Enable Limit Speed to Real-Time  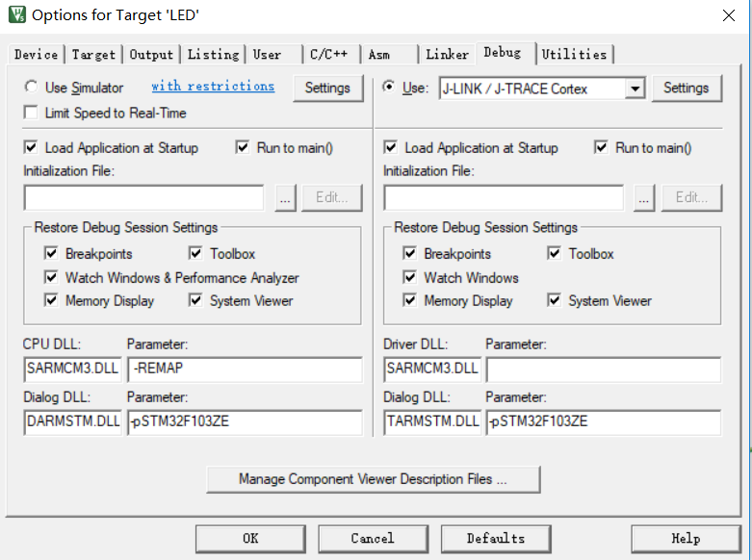coord(31,113)
